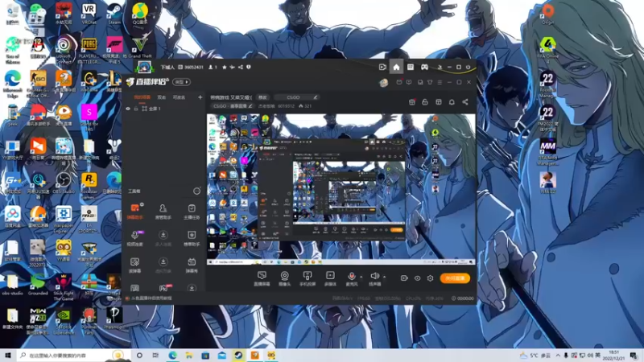The height and width of the screenshot is (362, 644).
Task: Click the home icon in top window
Action: click(x=396, y=68)
